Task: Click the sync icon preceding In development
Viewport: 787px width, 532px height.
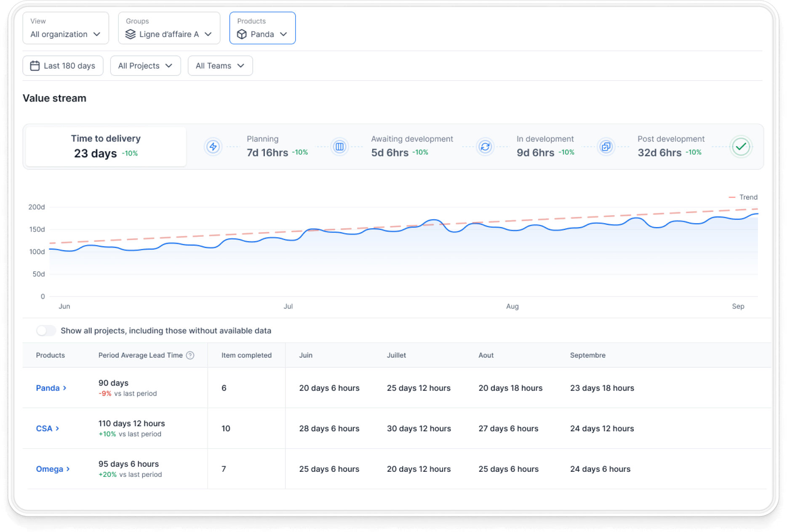Action: [485, 147]
